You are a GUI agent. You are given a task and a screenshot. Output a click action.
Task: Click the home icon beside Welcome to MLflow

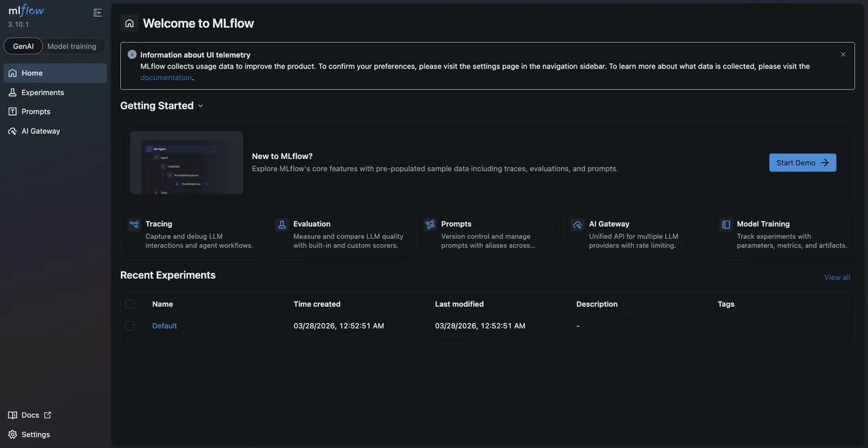(x=130, y=23)
